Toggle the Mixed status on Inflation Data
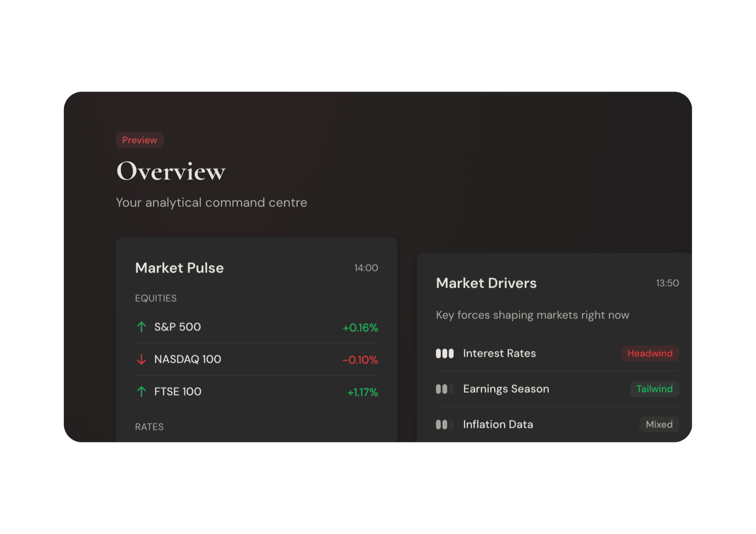This screenshot has width=756, height=534. point(659,424)
